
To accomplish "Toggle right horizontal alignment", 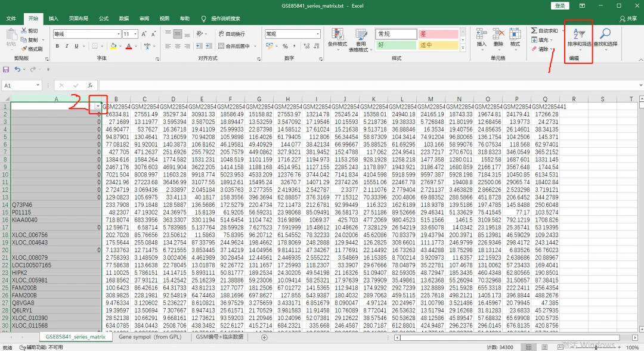I will pos(187,46).
